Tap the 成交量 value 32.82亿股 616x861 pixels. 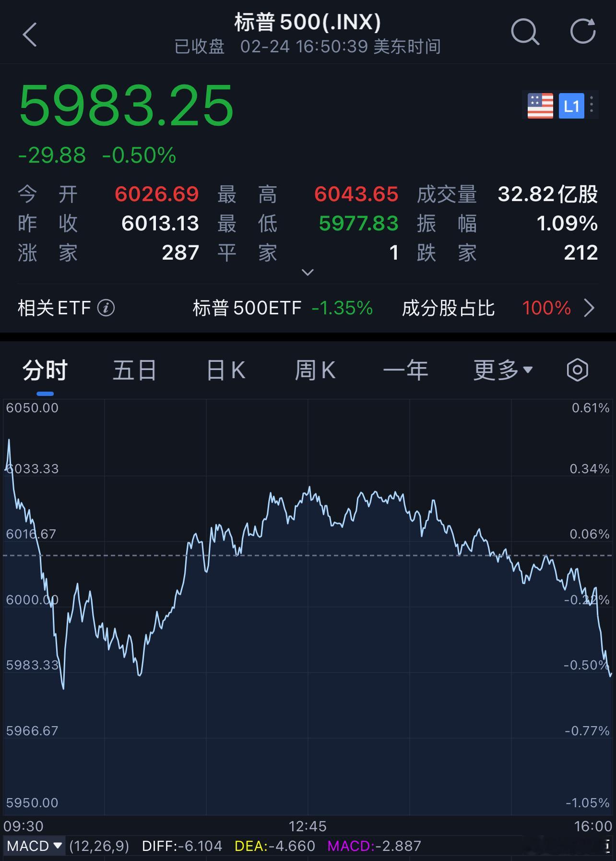pyautogui.click(x=548, y=194)
